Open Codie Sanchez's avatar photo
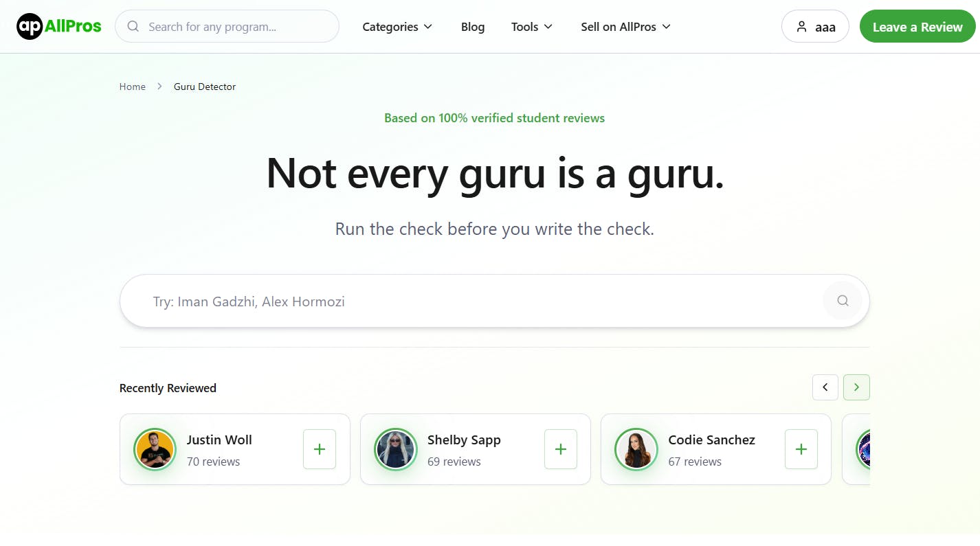The image size is (980, 546). (x=636, y=449)
